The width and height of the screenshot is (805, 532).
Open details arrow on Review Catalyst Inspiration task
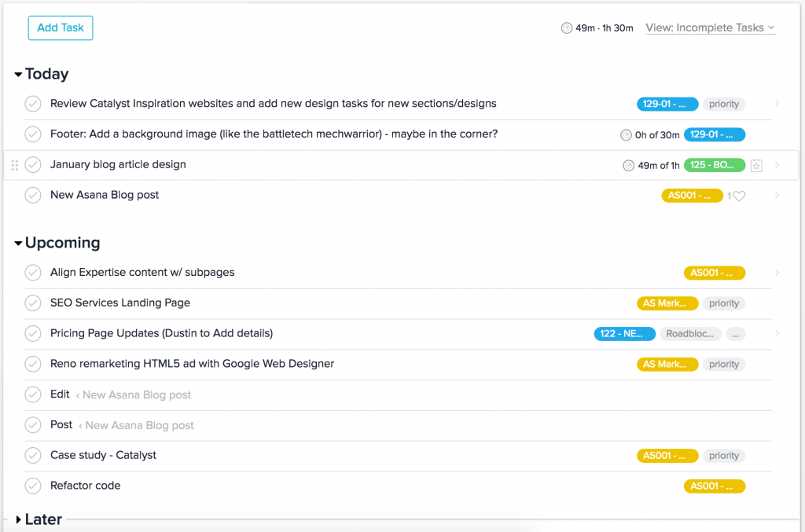[777, 103]
